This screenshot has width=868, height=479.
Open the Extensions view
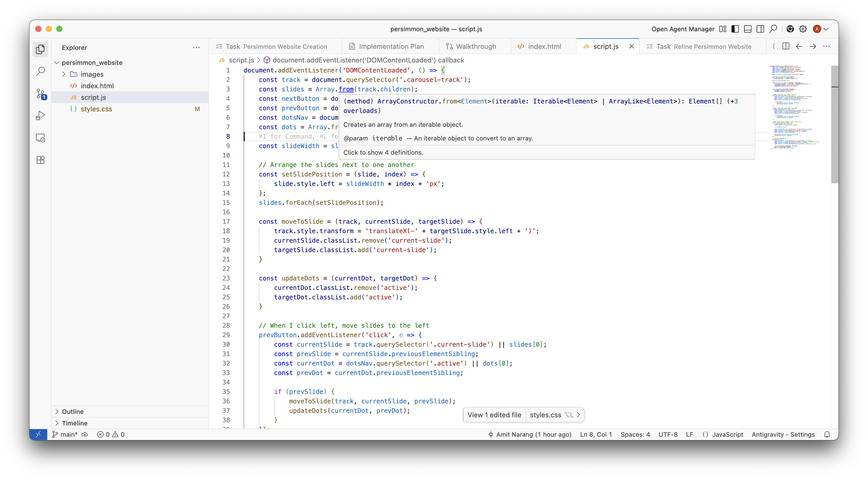[x=40, y=160]
